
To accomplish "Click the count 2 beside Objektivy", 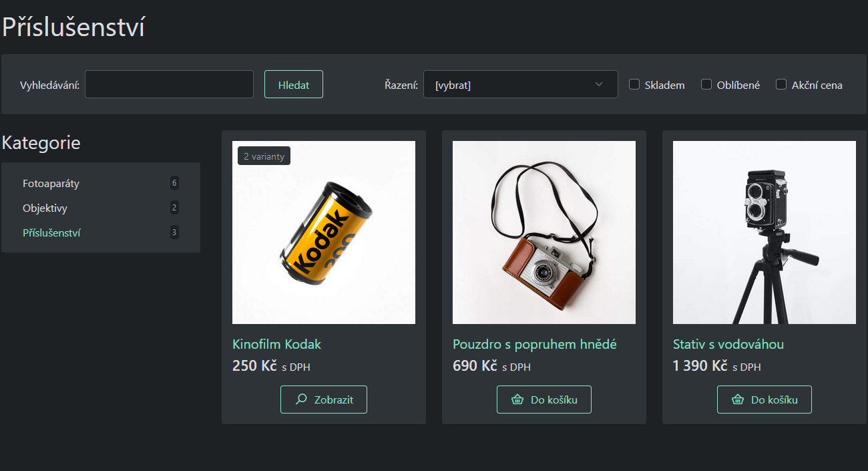I will click(x=174, y=208).
